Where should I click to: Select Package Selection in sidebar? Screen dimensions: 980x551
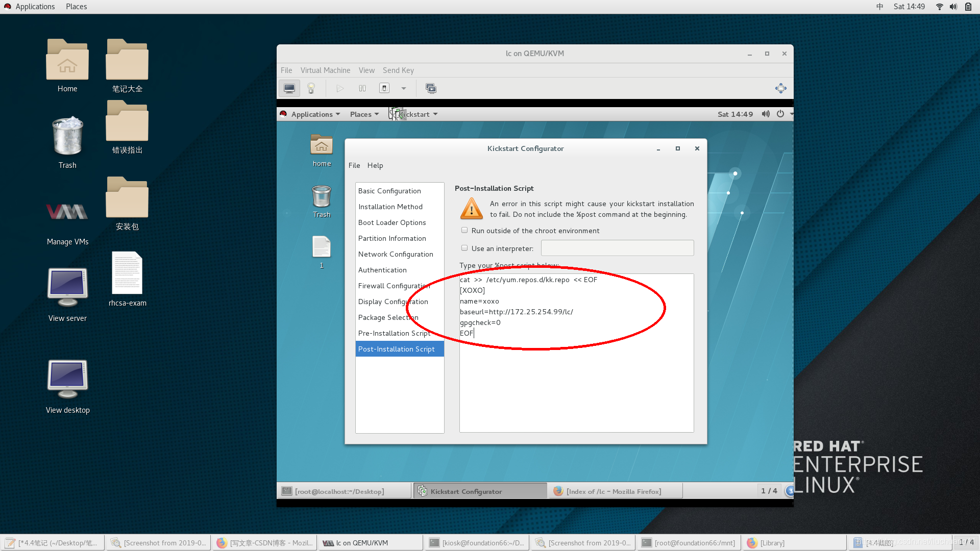tap(388, 317)
